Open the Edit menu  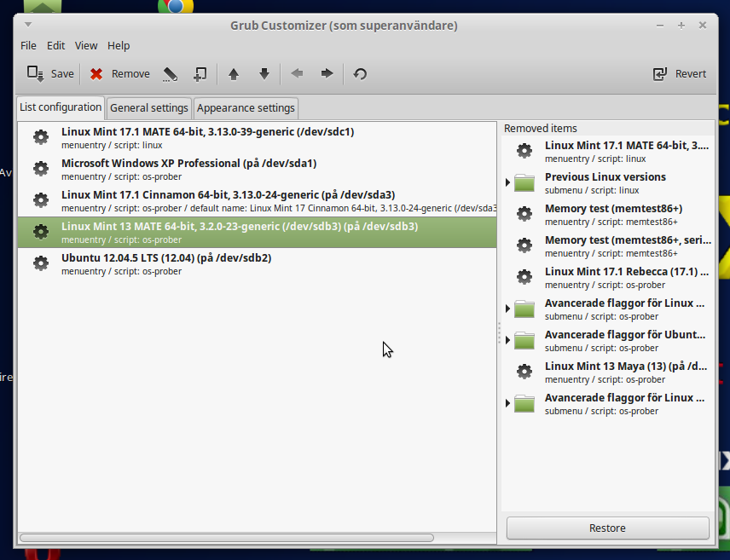[56, 46]
